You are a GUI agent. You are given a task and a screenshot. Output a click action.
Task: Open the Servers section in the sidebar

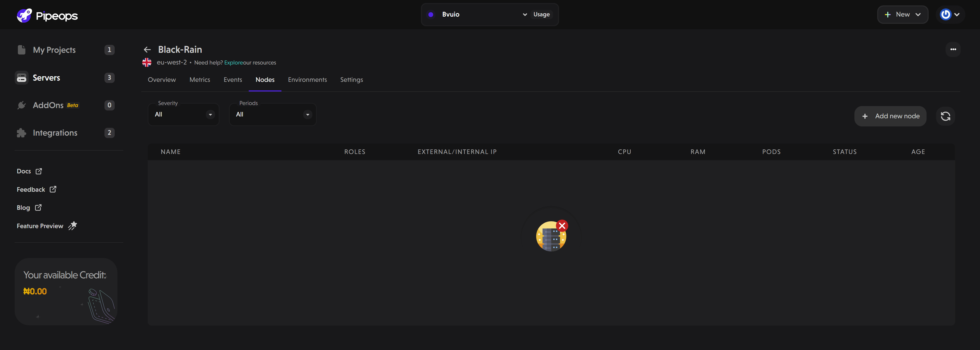tap(46, 77)
